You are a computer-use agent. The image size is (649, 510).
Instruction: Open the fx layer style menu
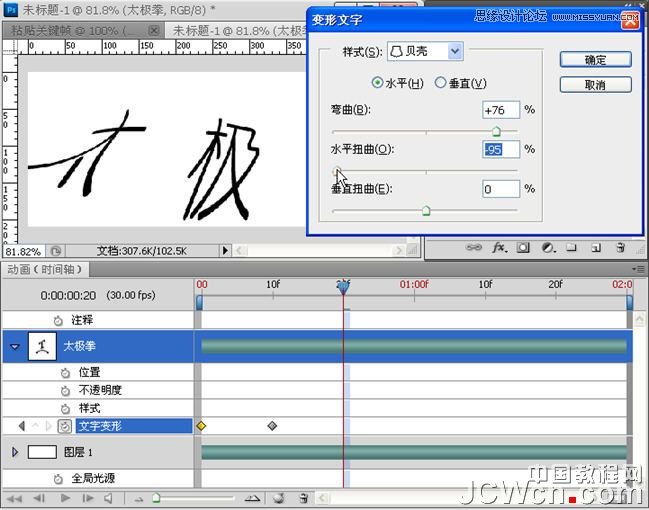500,248
